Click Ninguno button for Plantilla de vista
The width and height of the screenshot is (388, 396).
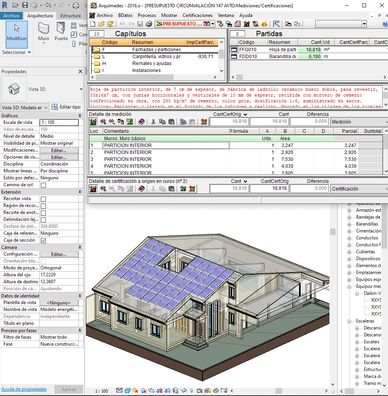pos(59,303)
